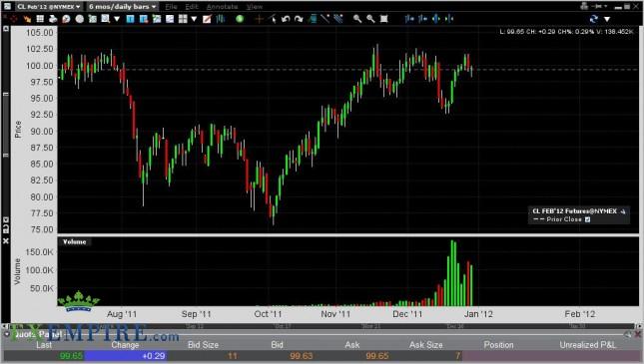644x364 pixels.
Task: Open the Edit menu
Action: [x=192, y=7]
